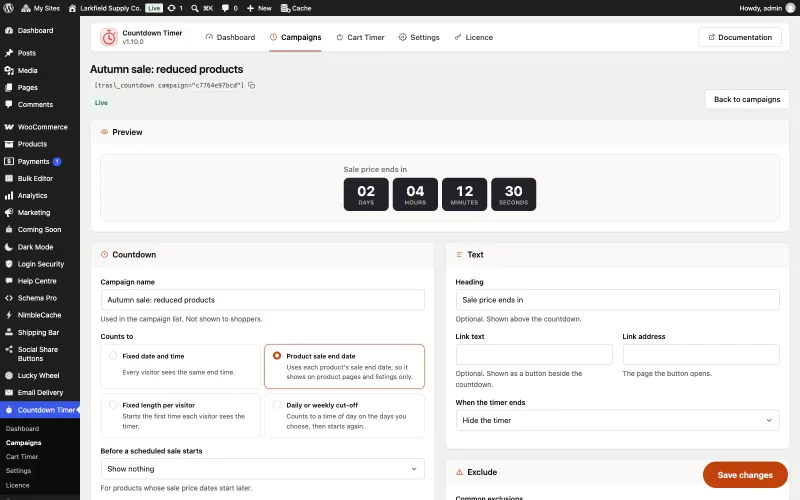This screenshot has width=800, height=500.
Task: Switch to the Cart Timer tab
Action: click(x=360, y=37)
